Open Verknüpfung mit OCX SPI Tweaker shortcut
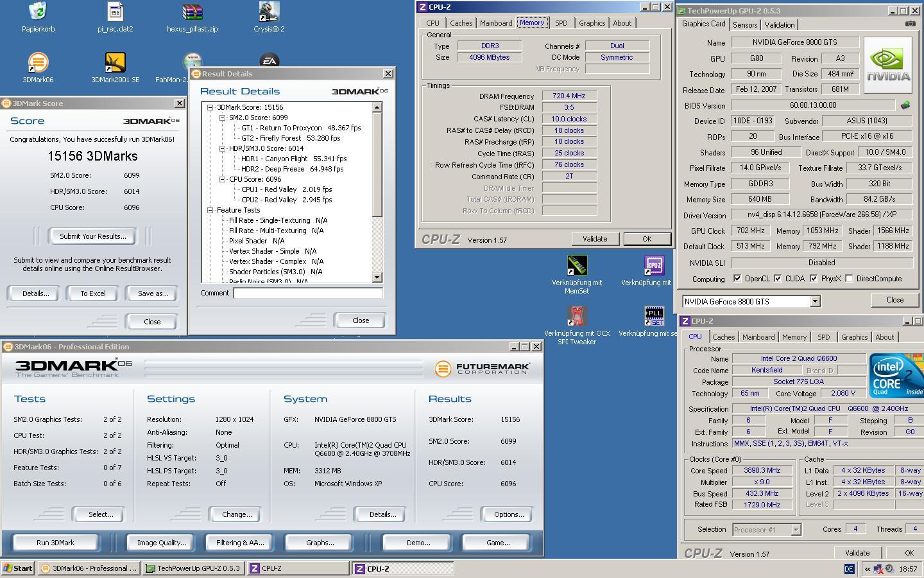This screenshot has height=578, width=924. click(x=577, y=315)
